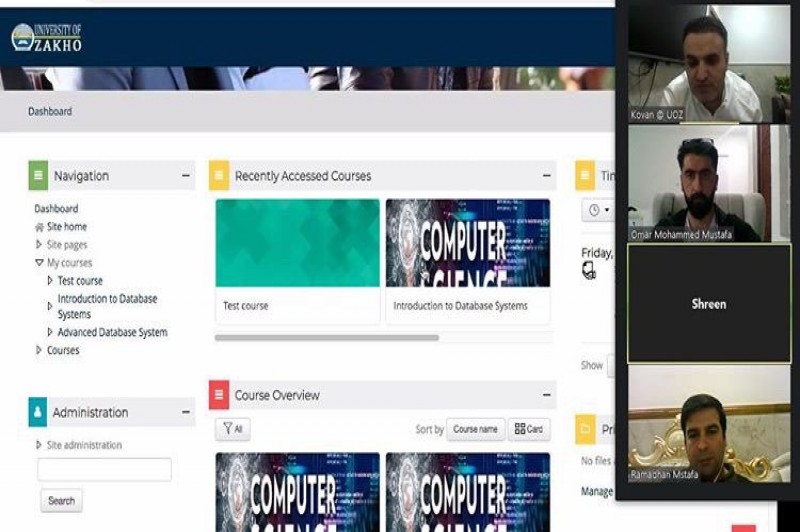Screen dimensions: 800x532
Task: Open the Course name sort dropdown
Action: point(475,429)
